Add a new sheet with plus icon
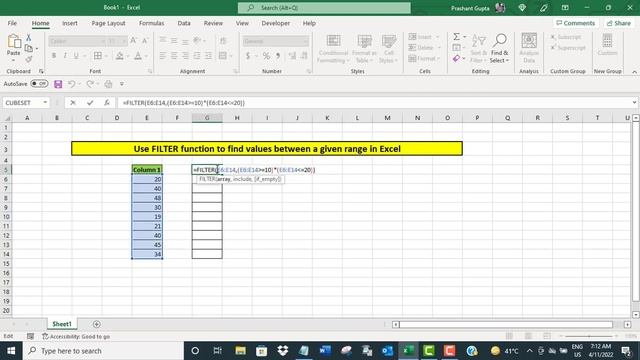640x360 pixels. (97, 324)
